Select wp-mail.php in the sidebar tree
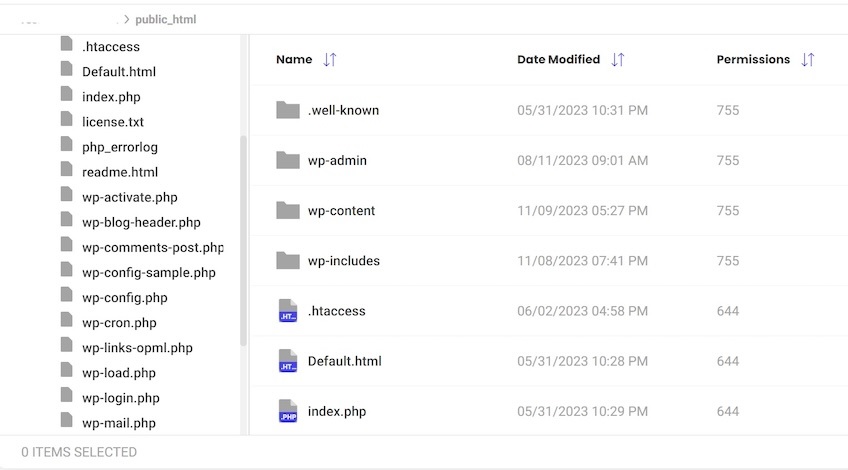Screen dimensions: 848x470 tap(119, 423)
